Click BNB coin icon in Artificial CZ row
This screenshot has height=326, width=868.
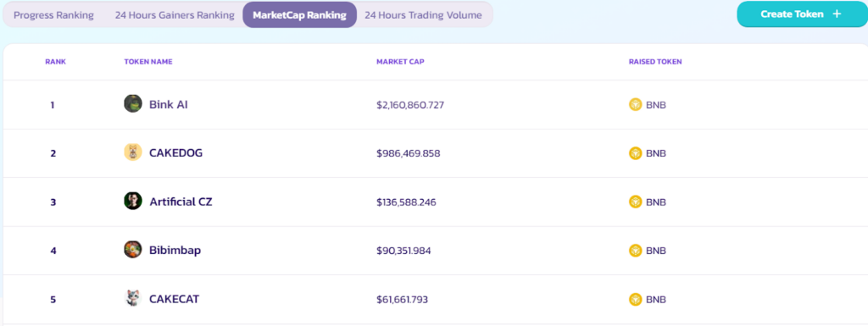tap(636, 202)
